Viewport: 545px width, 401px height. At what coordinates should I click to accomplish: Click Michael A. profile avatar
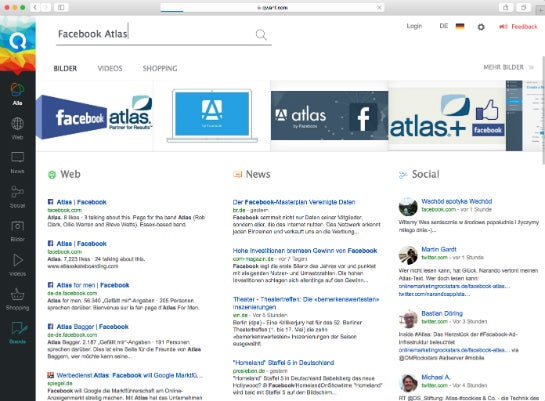[408, 383]
